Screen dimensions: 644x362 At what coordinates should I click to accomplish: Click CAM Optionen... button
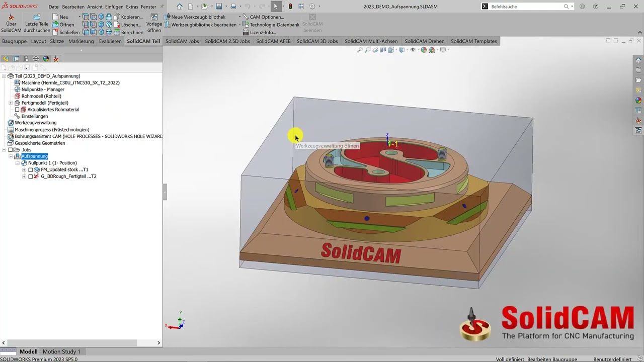point(263,17)
